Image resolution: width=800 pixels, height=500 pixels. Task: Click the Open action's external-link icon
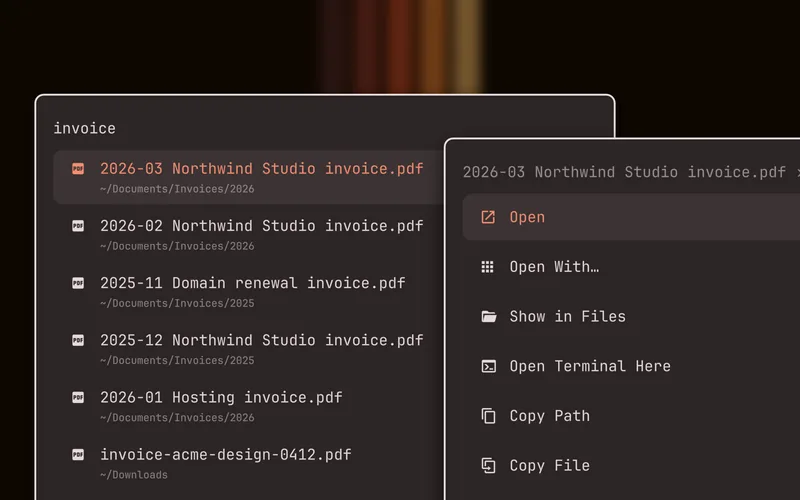[488, 217]
